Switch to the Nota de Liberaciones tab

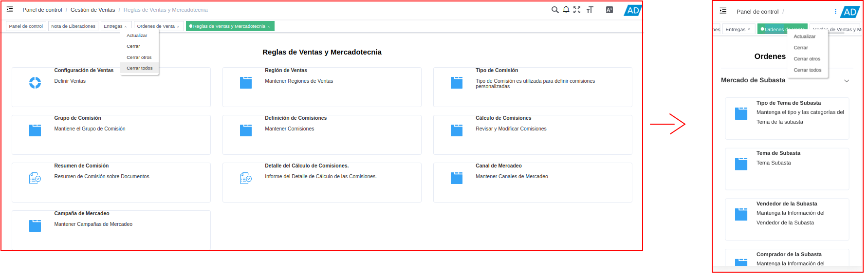pyautogui.click(x=73, y=26)
